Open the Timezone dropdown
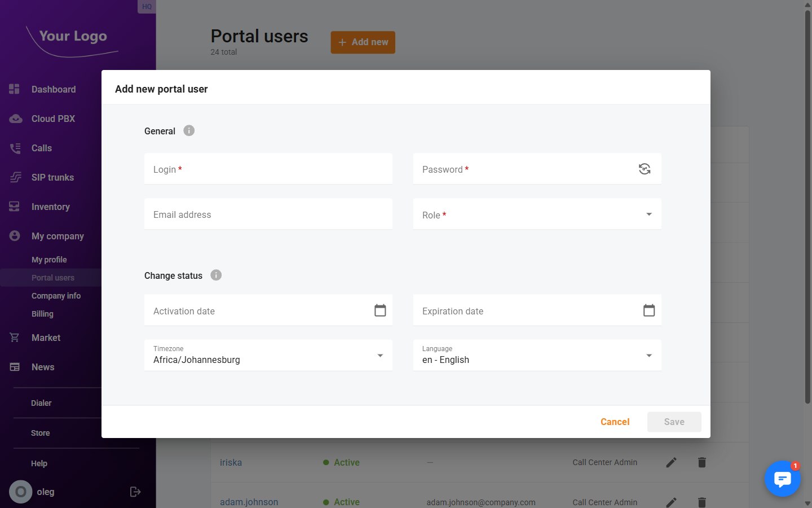 pos(379,355)
